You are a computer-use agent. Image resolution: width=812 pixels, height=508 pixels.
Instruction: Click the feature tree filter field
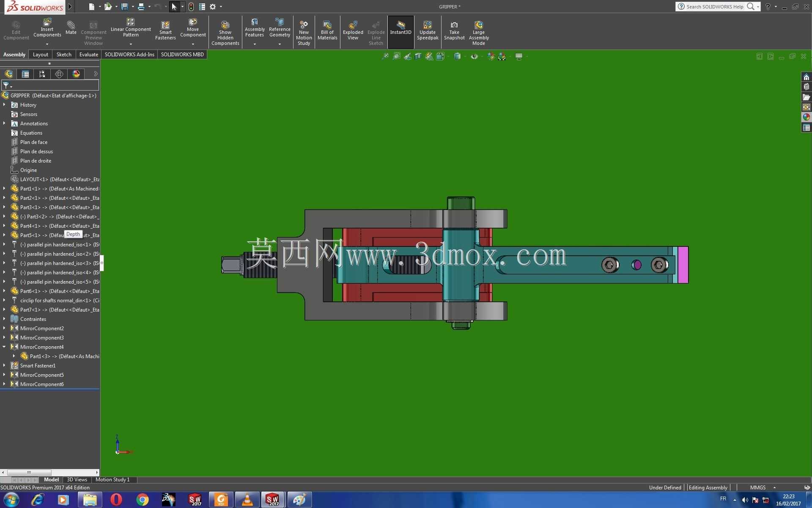pyautogui.click(x=50, y=86)
